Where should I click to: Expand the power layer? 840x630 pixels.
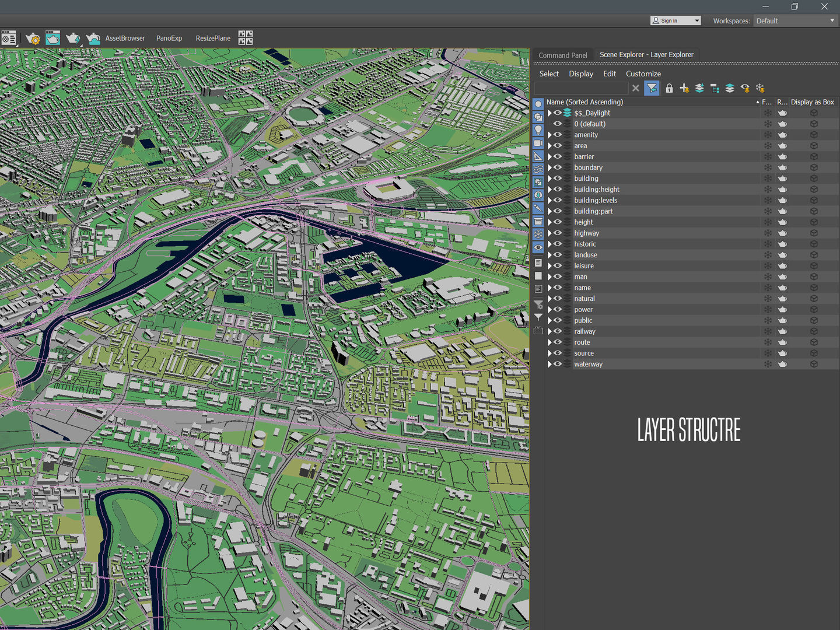click(x=549, y=309)
